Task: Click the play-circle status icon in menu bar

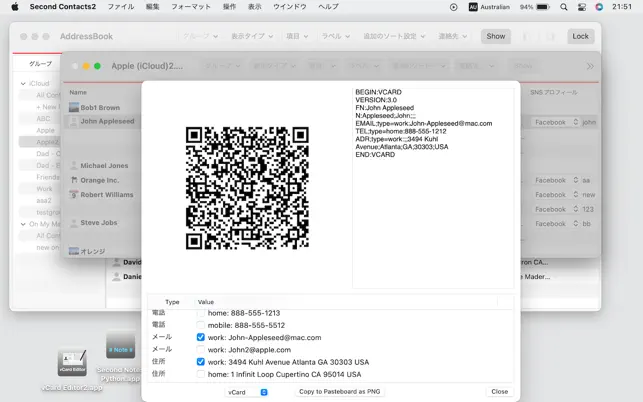Action: [454, 7]
